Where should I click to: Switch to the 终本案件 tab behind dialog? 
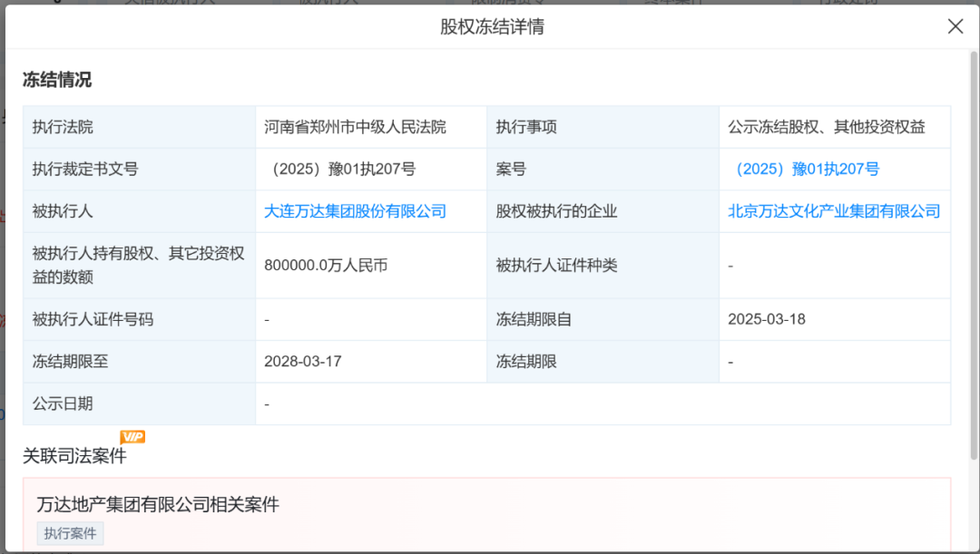tap(673, 3)
